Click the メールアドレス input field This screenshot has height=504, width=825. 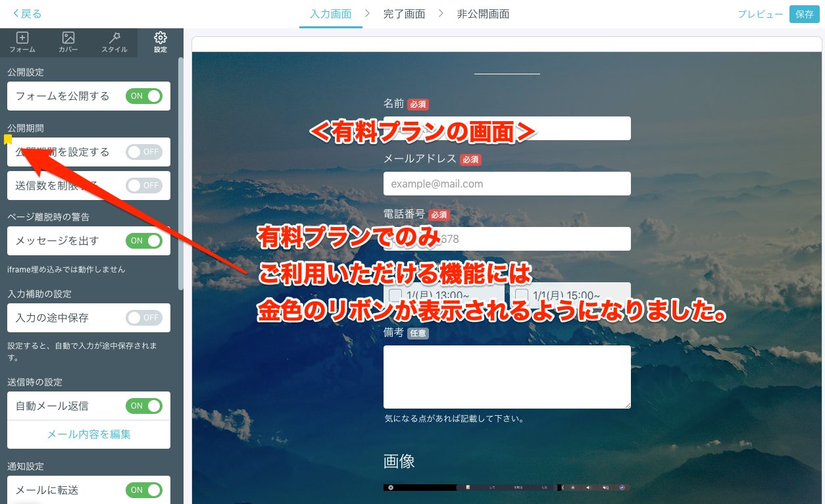(x=507, y=184)
